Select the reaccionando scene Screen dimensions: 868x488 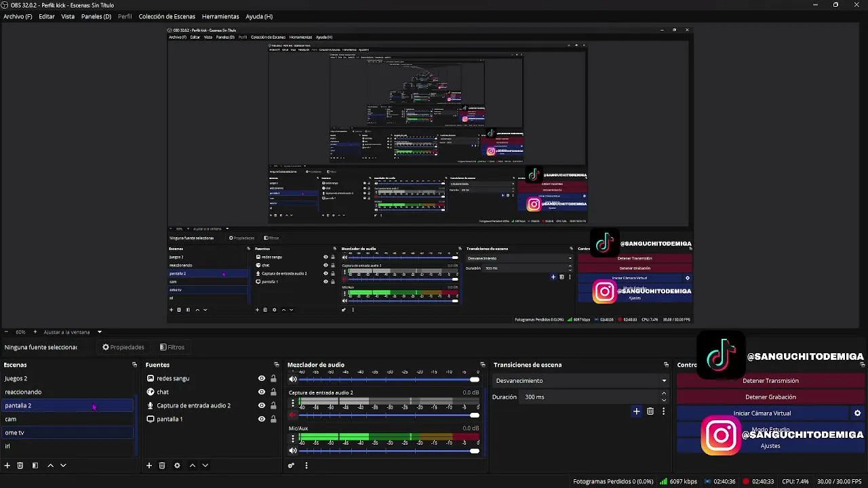click(68, 392)
